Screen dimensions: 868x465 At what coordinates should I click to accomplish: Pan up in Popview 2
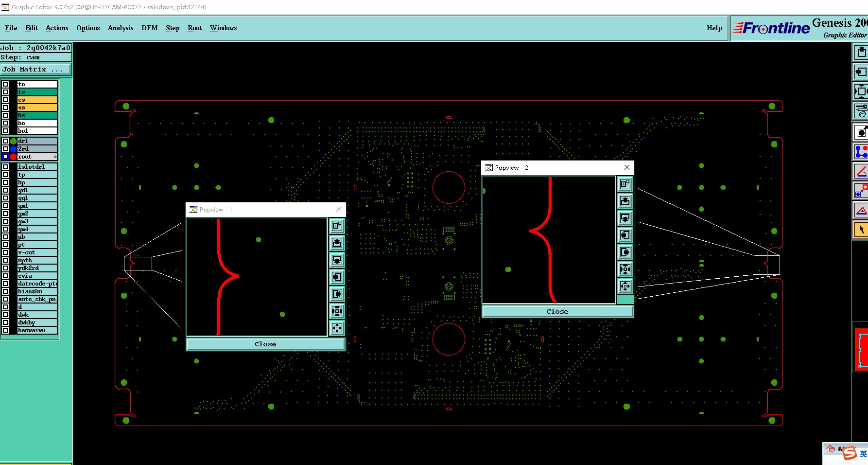coord(625,201)
